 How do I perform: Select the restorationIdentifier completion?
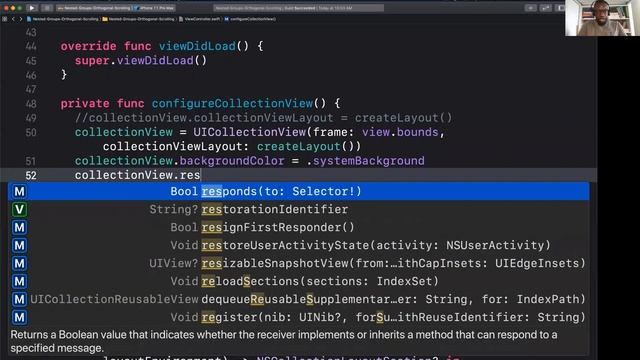click(x=299, y=209)
